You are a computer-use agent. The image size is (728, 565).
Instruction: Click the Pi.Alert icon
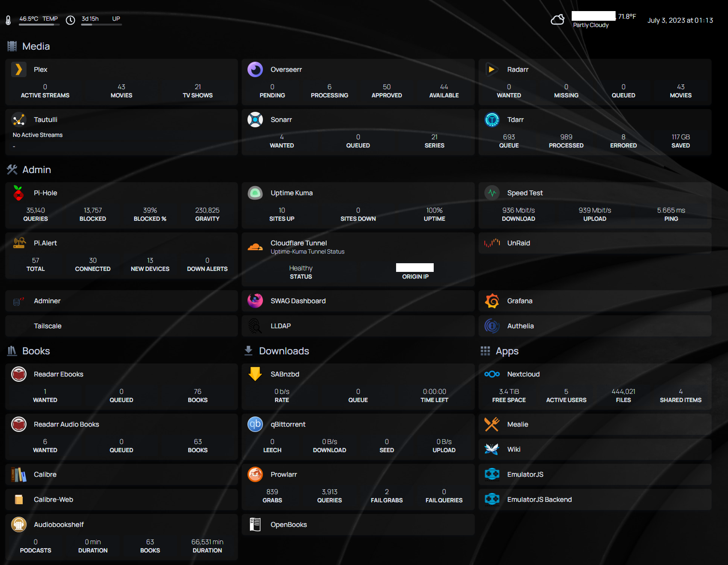point(19,243)
